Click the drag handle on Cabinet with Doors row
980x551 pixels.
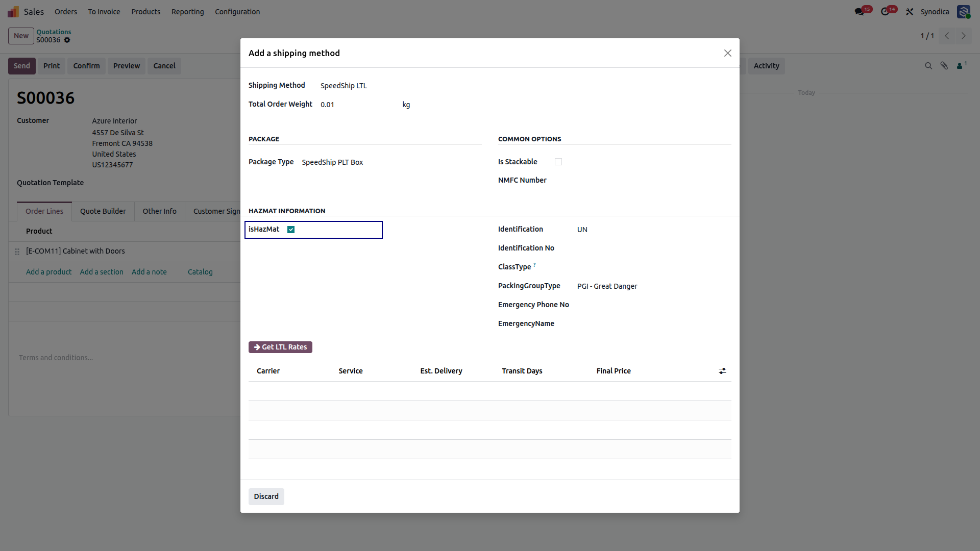pos(17,252)
